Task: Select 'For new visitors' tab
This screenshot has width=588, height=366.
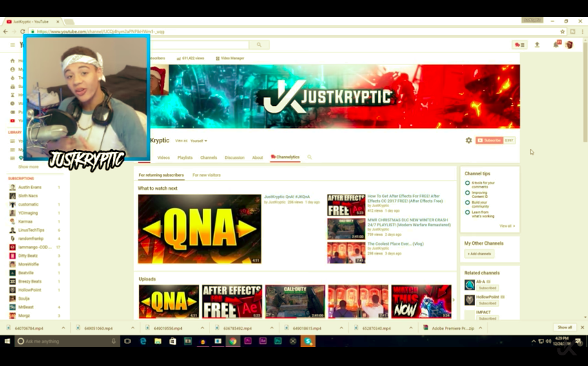Action: coord(206,175)
